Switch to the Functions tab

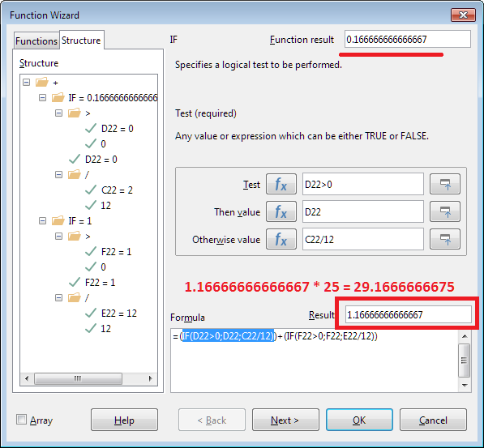pos(36,41)
